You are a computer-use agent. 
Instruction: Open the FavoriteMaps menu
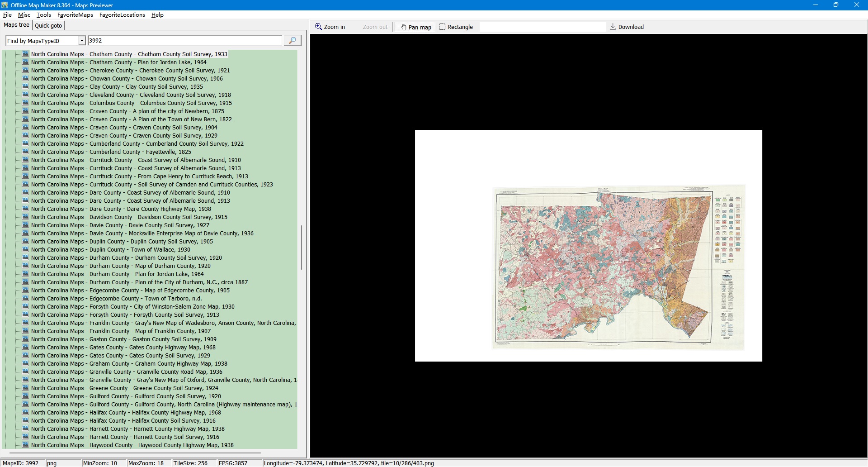pos(75,15)
